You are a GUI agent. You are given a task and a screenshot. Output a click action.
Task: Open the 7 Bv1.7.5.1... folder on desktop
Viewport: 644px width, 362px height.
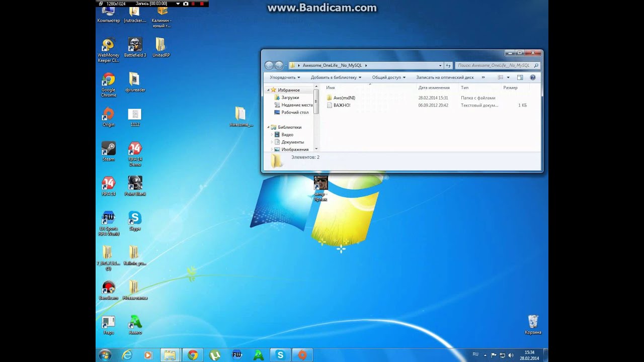108,258
